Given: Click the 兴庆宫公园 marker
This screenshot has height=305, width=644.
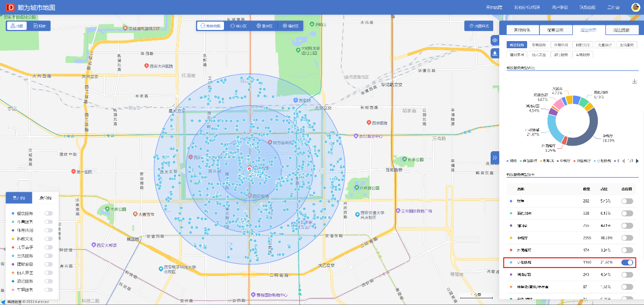Looking at the screenshot, I should coord(356,188).
